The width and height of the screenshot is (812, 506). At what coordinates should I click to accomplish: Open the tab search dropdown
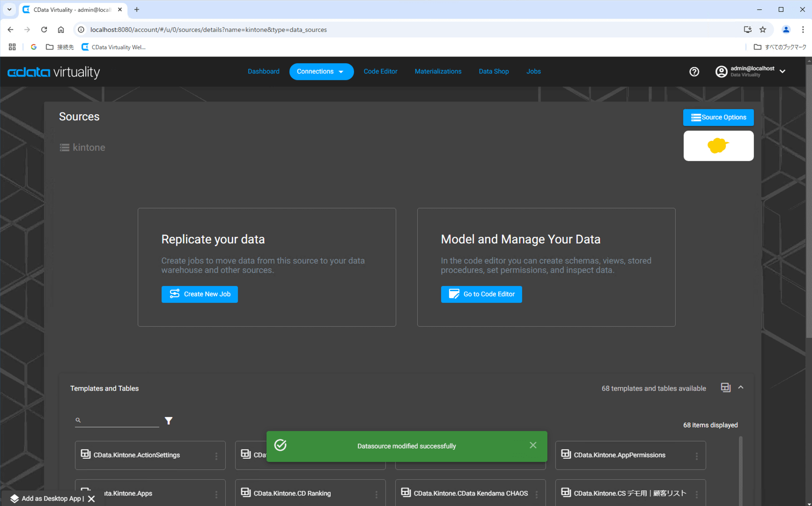[x=9, y=9]
